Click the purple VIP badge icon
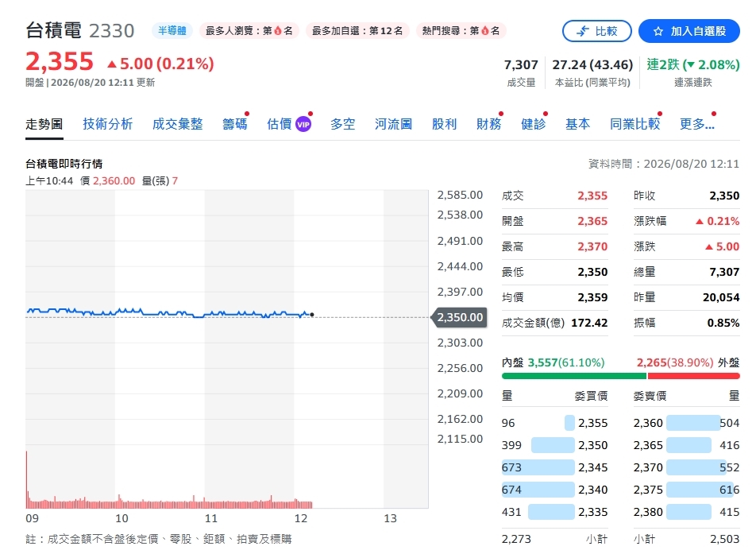This screenshot has height=554, width=756. [303, 125]
